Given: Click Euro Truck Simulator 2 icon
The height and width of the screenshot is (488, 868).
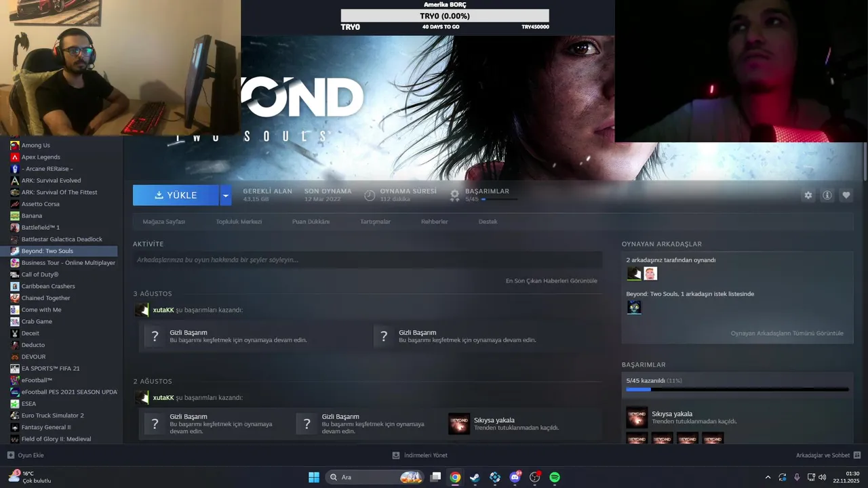Looking at the screenshot, I should click(15, 415).
